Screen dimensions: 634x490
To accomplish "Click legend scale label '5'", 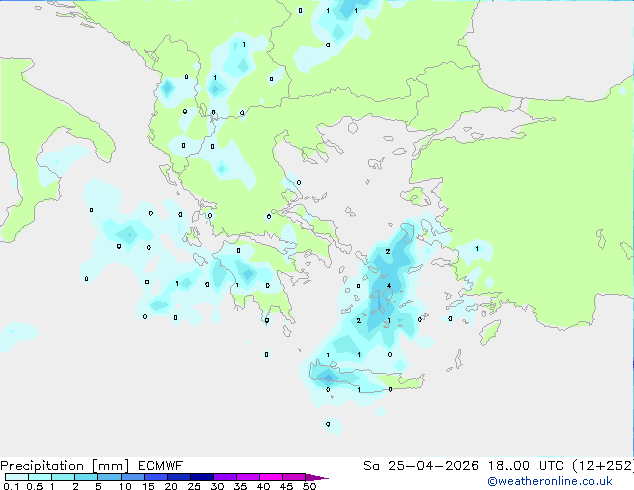I will click(98, 486).
